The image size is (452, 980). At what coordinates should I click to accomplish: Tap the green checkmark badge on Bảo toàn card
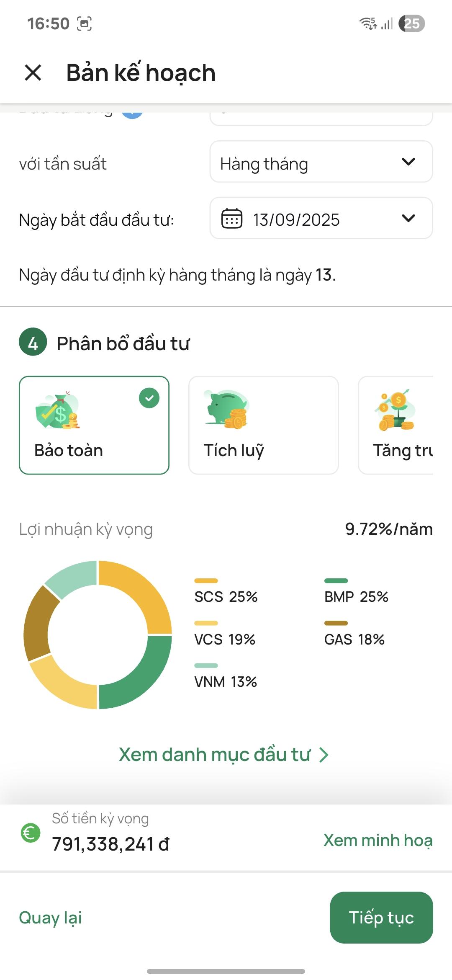(x=149, y=399)
